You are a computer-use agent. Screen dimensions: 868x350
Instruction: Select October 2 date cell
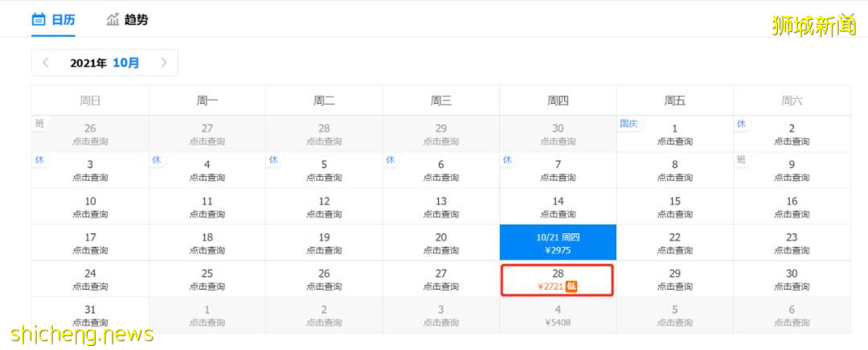point(792,134)
